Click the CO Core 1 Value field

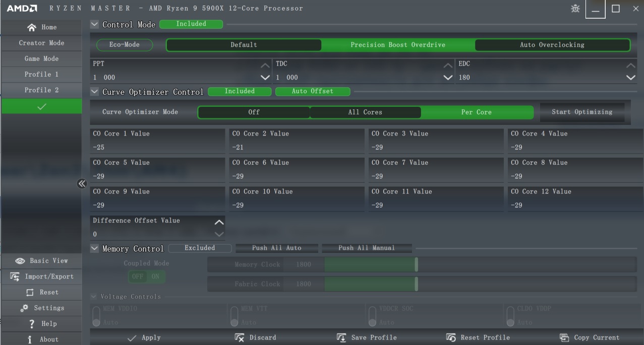(x=158, y=141)
